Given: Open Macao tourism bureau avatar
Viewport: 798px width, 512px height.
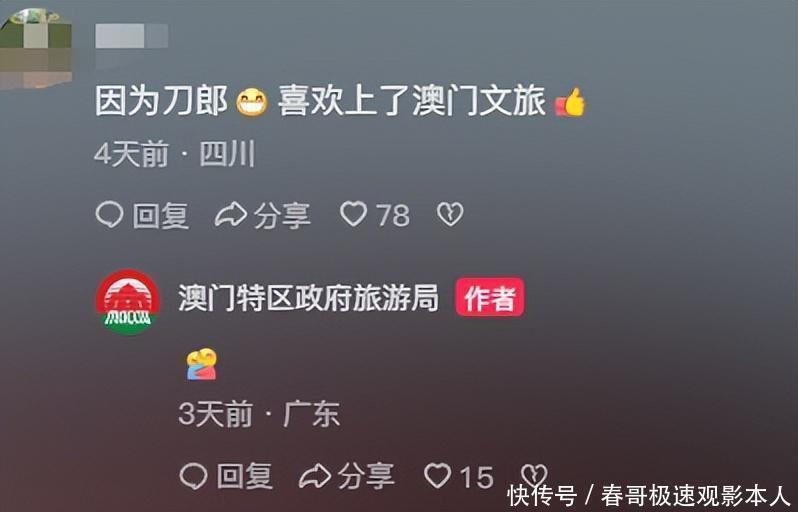Looking at the screenshot, I should coord(128,302).
